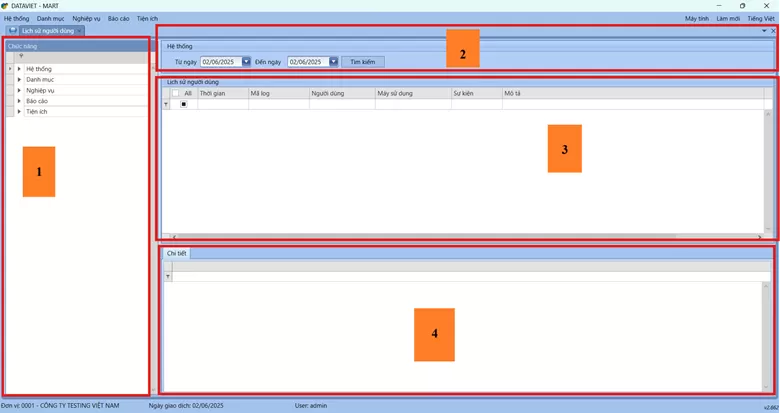
Task: Switch to the Chi tiết tab
Action: (x=176, y=254)
